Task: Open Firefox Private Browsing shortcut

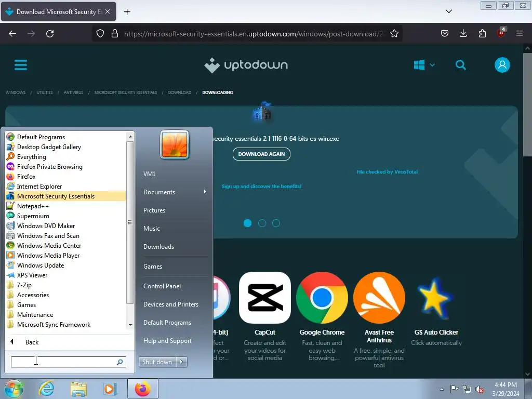Action: click(65, 167)
